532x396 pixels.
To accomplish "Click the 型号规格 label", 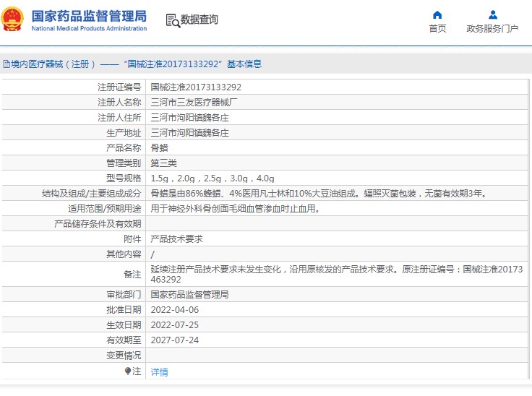I will tap(124, 178).
